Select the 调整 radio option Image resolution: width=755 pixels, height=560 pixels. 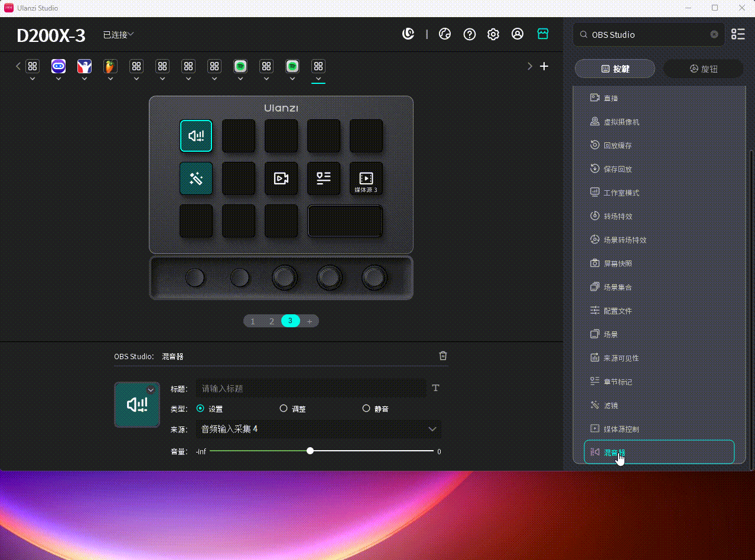click(284, 408)
